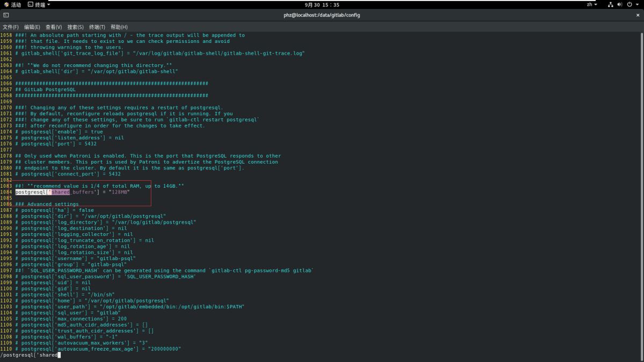
Task: Click the postgresql['max_connections'] line text
Action: (71, 319)
